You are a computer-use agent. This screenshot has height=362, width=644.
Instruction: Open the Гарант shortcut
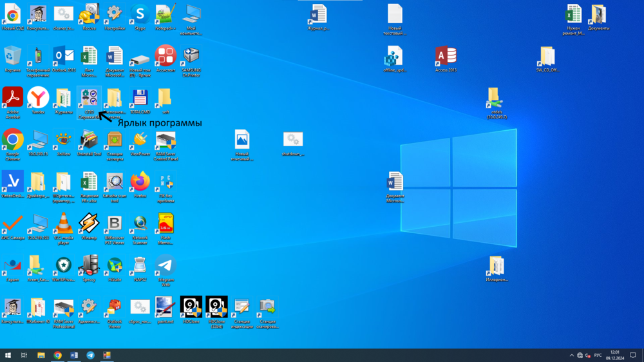coord(12,269)
